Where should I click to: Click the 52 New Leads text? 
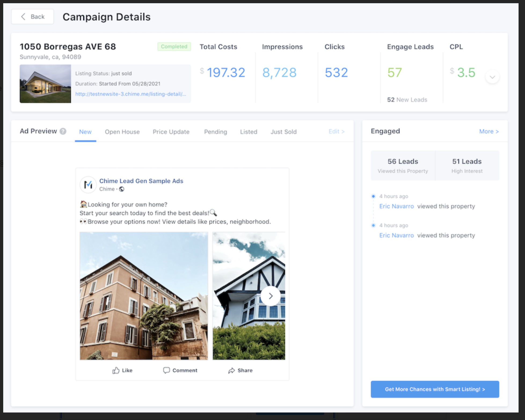(407, 100)
